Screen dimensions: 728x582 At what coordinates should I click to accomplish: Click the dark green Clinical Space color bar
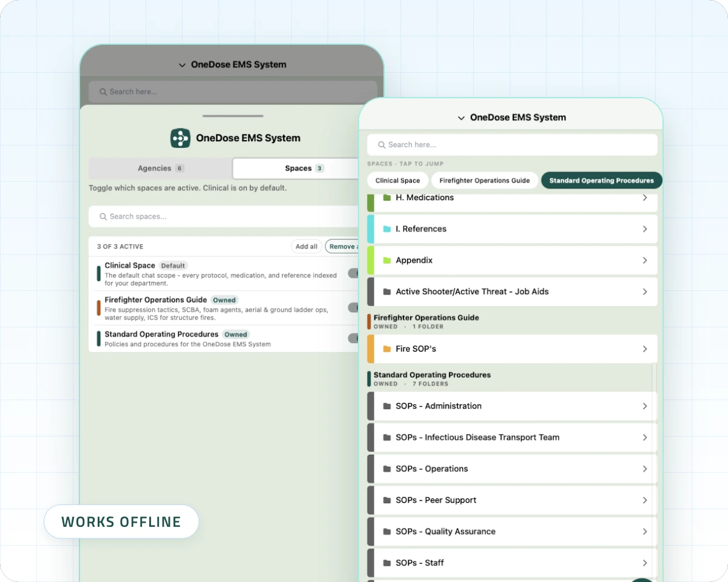pyautogui.click(x=98, y=273)
